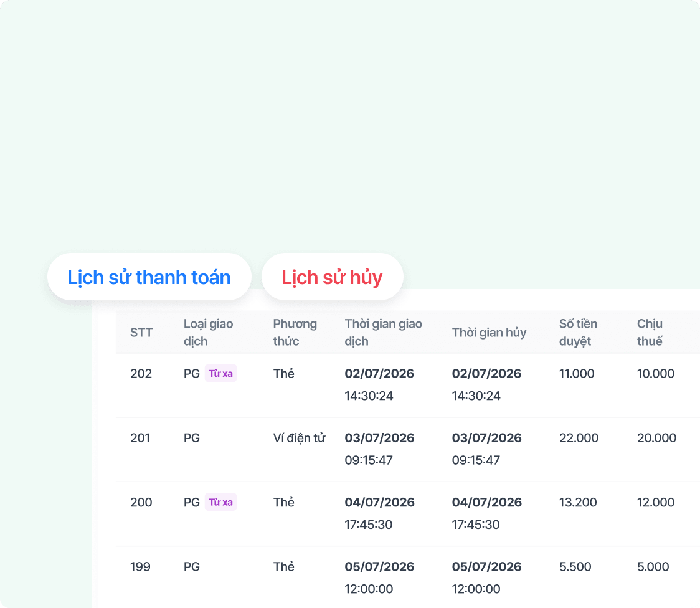700x608 pixels.
Task: Click the 22.000 approved amount
Action: (579, 437)
